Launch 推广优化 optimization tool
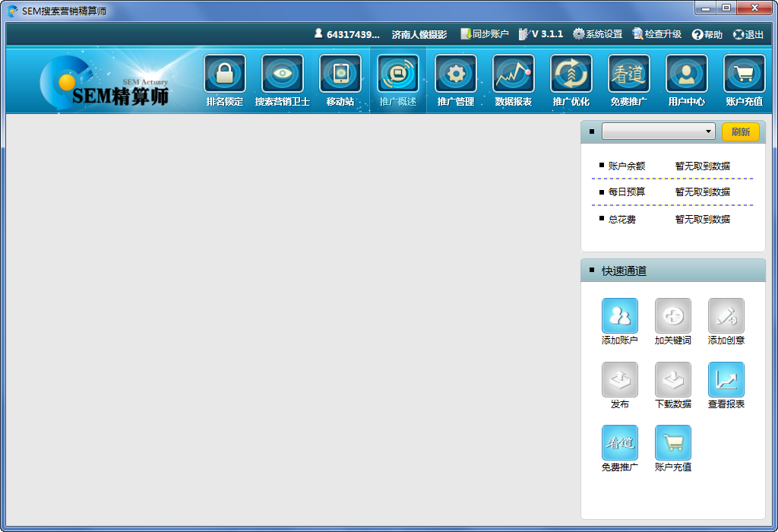Image resolution: width=778 pixels, height=532 pixels. click(x=571, y=79)
